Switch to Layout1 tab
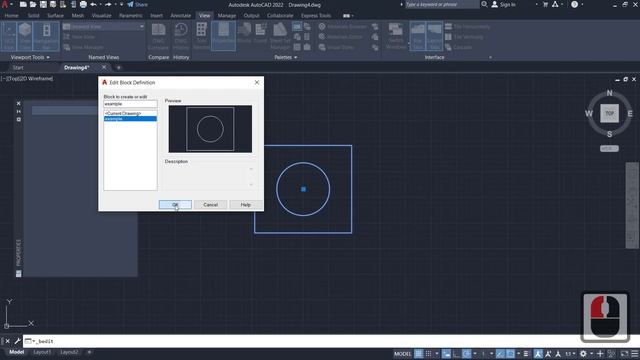This screenshot has height=360, width=640. coord(42,352)
